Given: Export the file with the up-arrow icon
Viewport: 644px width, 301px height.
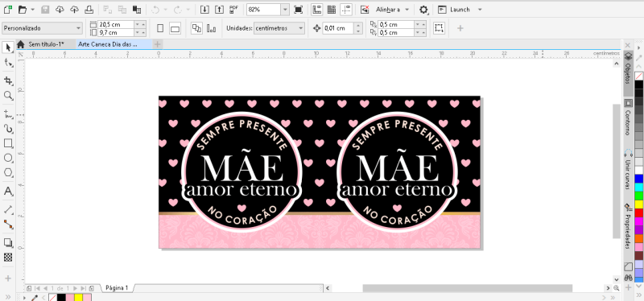Looking at the screenshot, I should click(x=219, y=9).
